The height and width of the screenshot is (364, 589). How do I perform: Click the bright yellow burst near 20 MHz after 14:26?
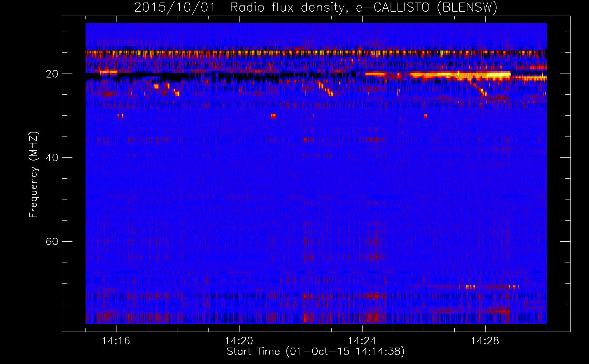(x=460, y=75)
